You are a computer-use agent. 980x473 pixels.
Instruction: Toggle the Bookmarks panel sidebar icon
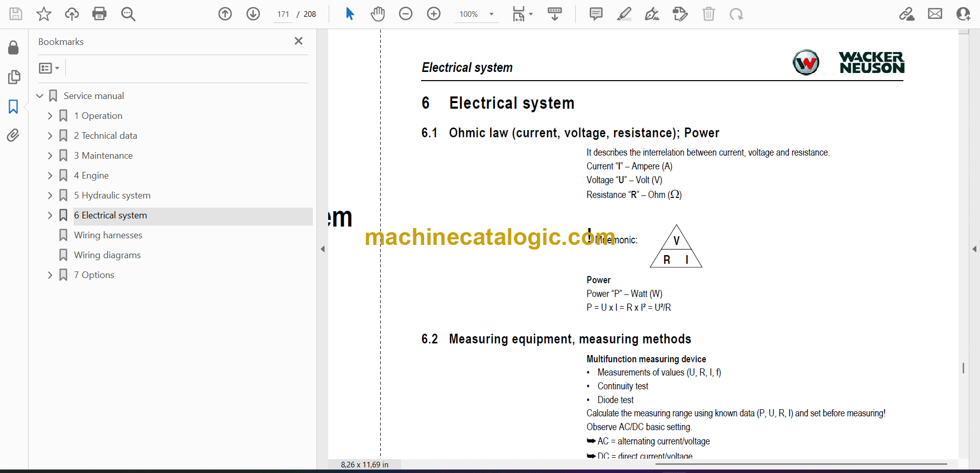(13, 107)
